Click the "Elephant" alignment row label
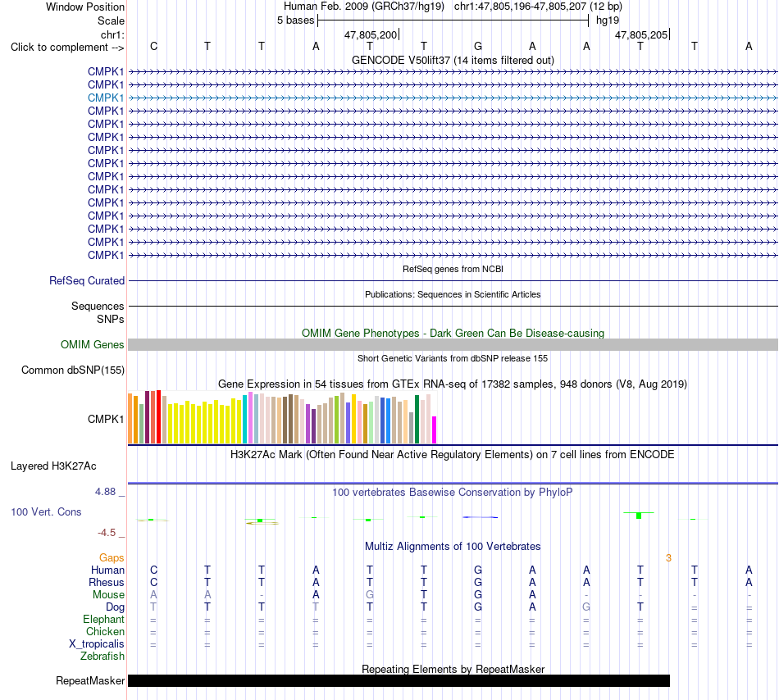The height and width of the screenshot is (700, 779). tap(104, 619)
